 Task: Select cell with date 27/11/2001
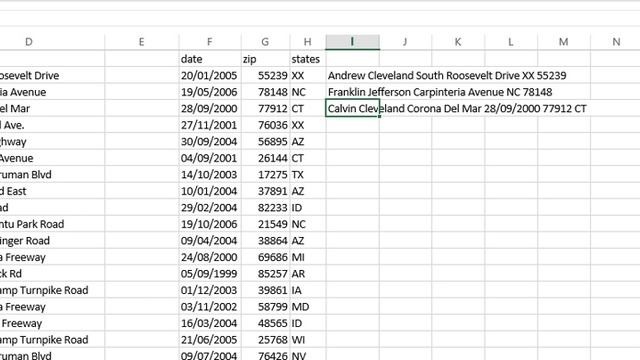pos(210,125)
